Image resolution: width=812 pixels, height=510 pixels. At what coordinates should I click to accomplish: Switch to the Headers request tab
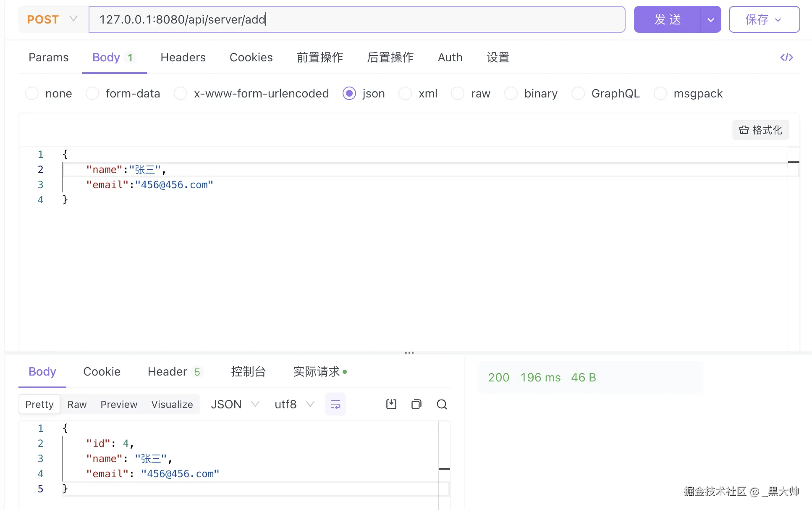pyautogui.click(x=183, y=57)
